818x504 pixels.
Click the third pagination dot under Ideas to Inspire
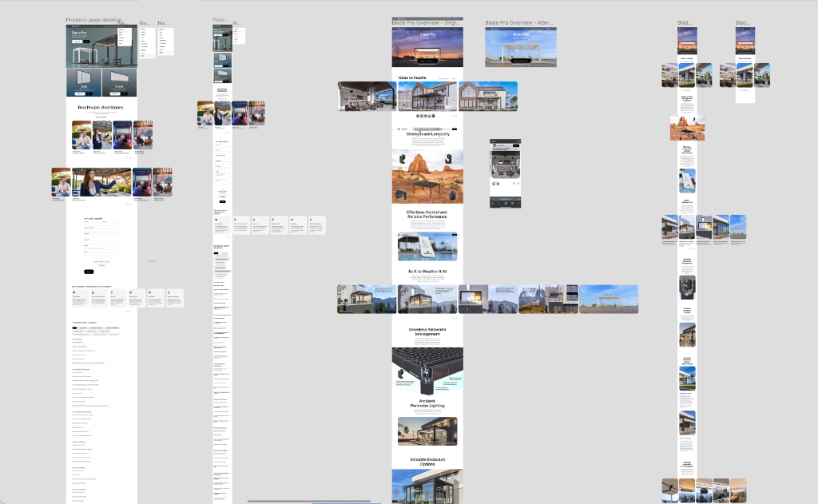point(425,116)
